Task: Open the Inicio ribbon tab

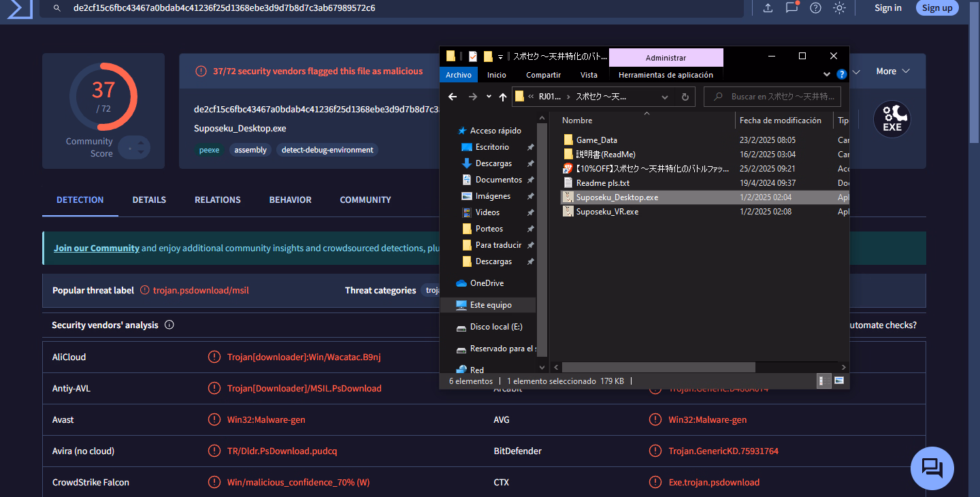Action: pos(497,75)
